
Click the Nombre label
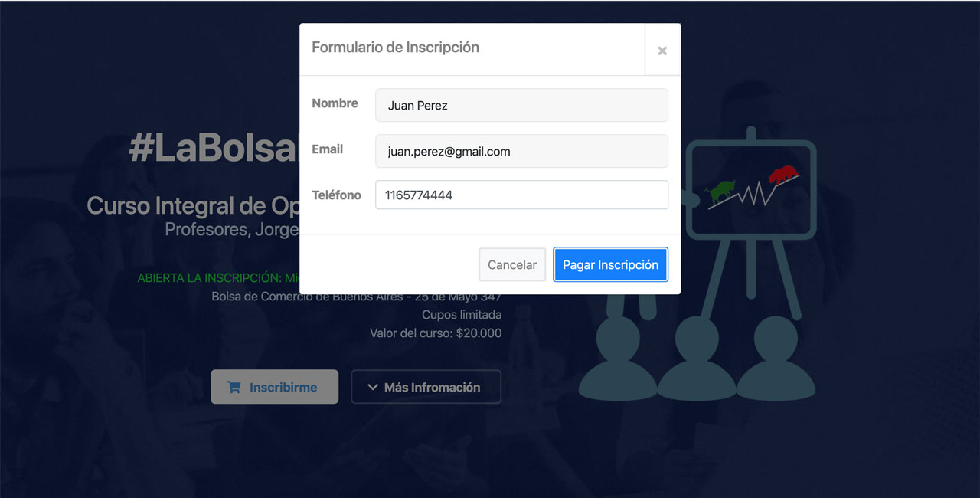[335, 103]
